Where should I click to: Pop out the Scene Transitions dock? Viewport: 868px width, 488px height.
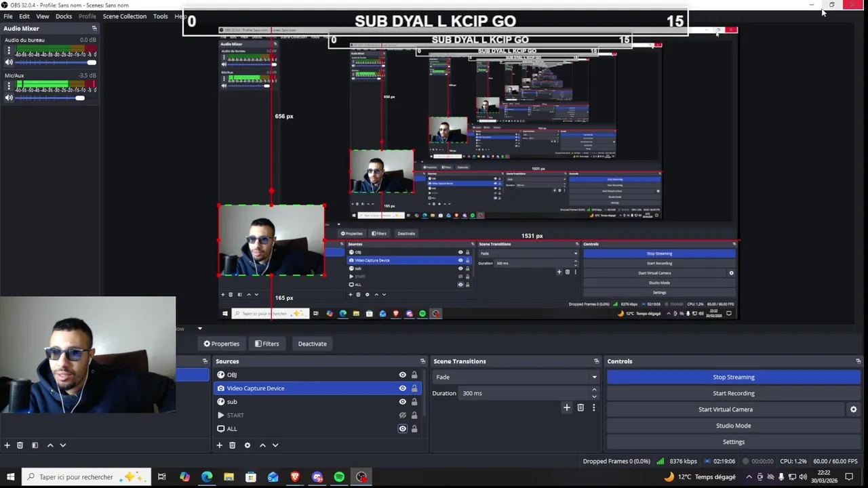pyautogui.click(x=597, y=361)
